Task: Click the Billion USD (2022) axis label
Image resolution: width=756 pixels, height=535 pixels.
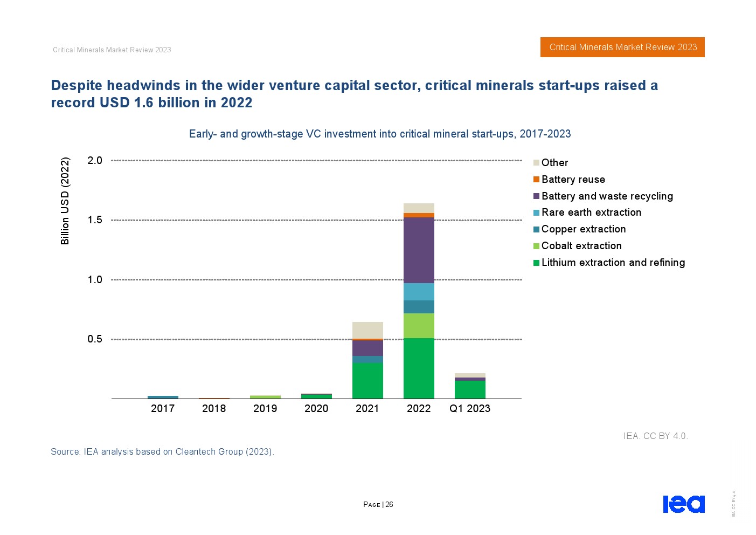Action: [x=65, y=201]
